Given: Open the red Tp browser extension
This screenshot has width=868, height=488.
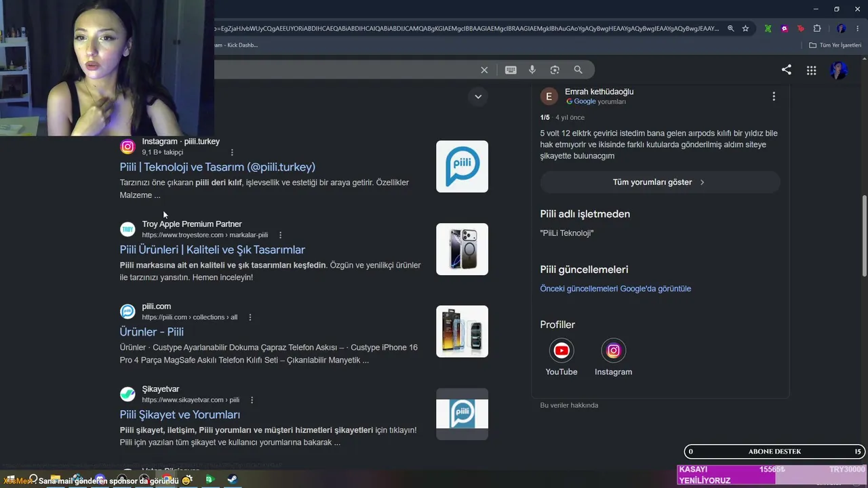Looking at the screenshot, I should pos(801,28).
